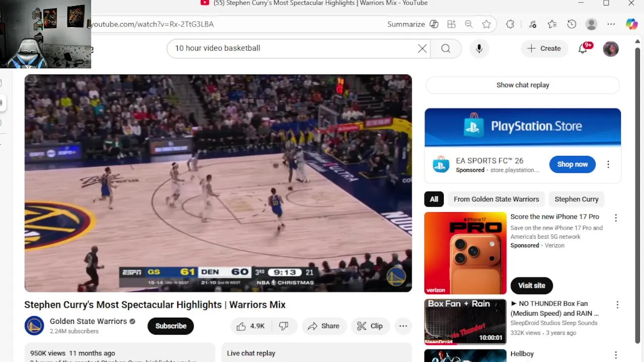The image size is (644, 362).
Task: Open options menu for EA SPORTS ad
Action: tap(608, 164)
